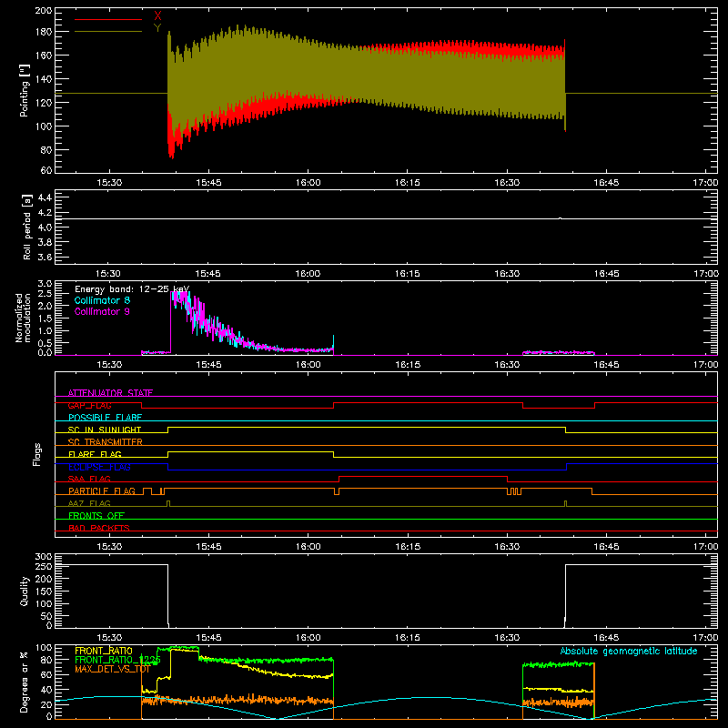The image size is (728, 728).
Task: Click the green FRONT_RATIO_1225 legend entry
Action: 117,660
